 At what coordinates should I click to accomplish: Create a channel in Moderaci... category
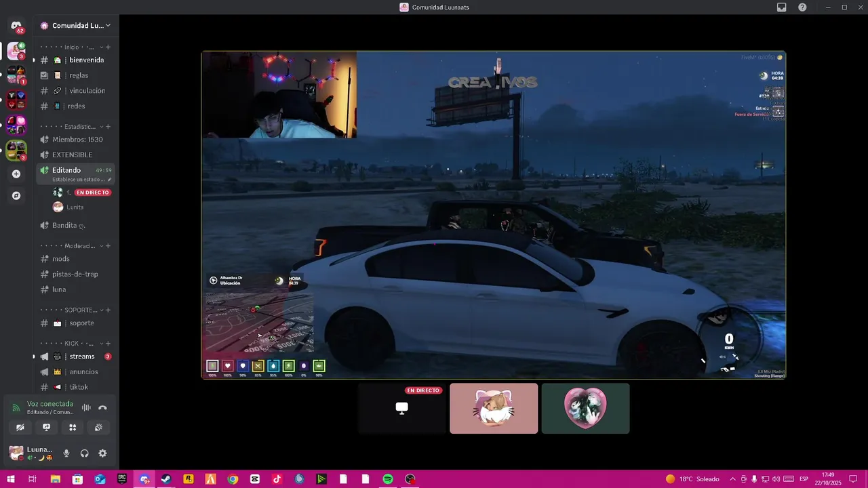[108, 246]
